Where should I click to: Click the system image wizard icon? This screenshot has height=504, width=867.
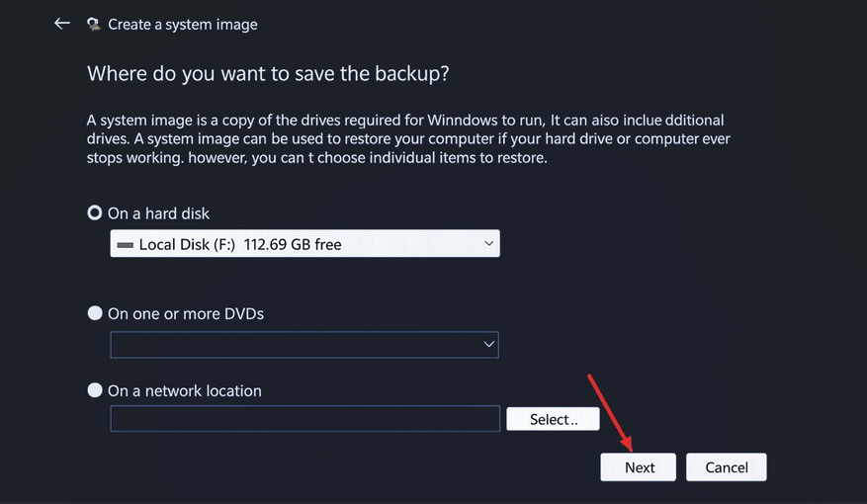[94, 25]
